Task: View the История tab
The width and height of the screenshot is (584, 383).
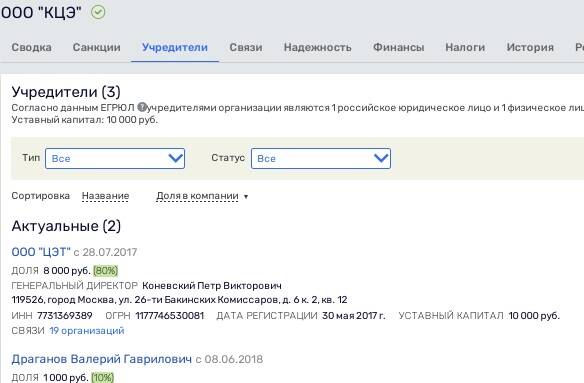Action: coord(530,47)
